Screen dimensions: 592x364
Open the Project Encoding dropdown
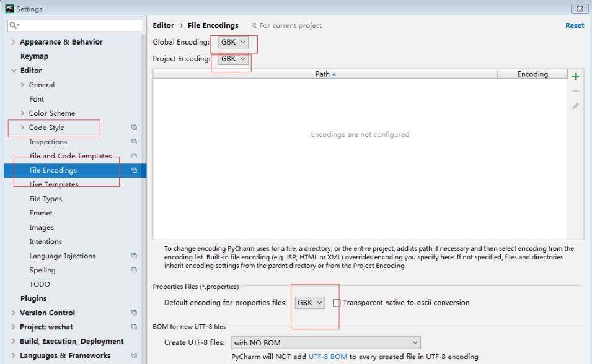coord(233,58)
